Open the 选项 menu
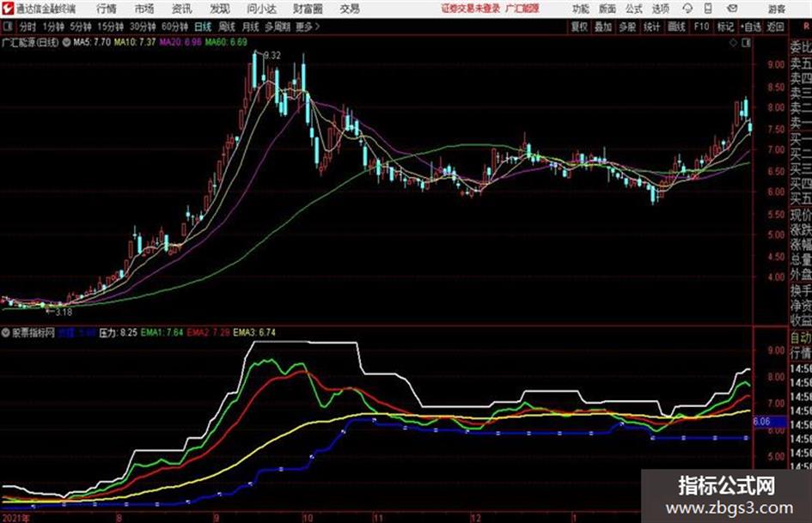 tap(661, 9)
